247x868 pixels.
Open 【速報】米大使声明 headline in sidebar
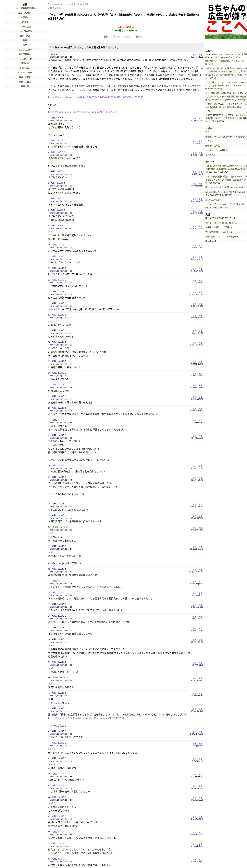point(226,107)
